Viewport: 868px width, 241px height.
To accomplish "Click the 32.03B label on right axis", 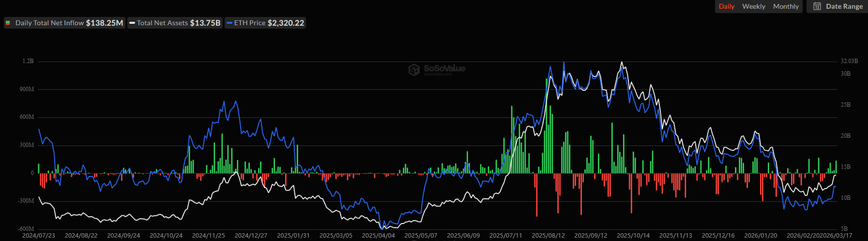I will 849,61.
